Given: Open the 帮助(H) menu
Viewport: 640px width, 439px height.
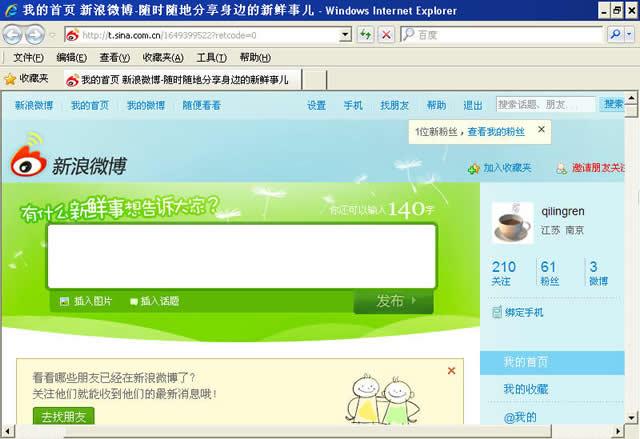Looking at the screenshot, I should pos(255,58).
